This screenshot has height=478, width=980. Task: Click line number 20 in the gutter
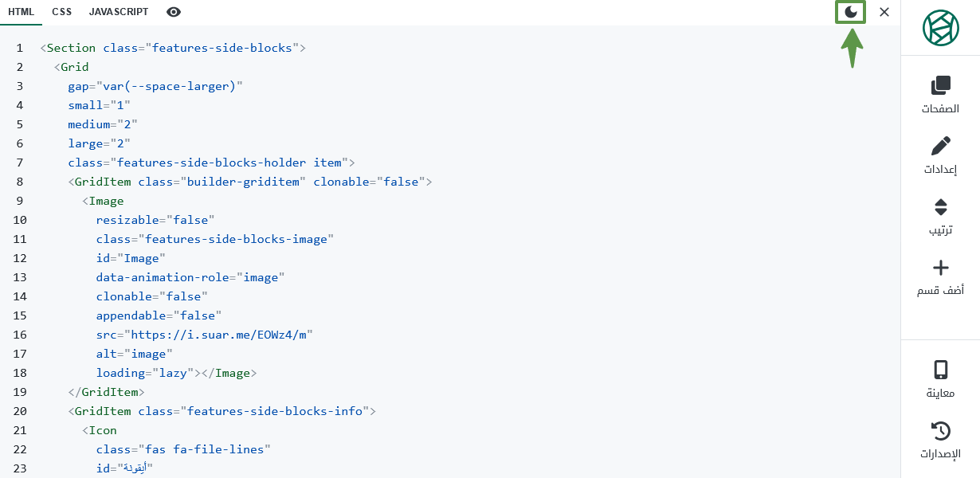pos(20,411)
